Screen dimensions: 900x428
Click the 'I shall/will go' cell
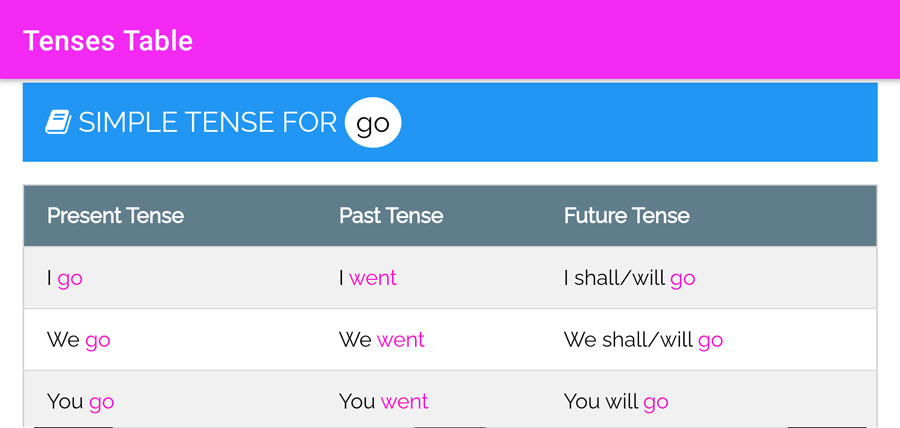click(x=630, y=278)
